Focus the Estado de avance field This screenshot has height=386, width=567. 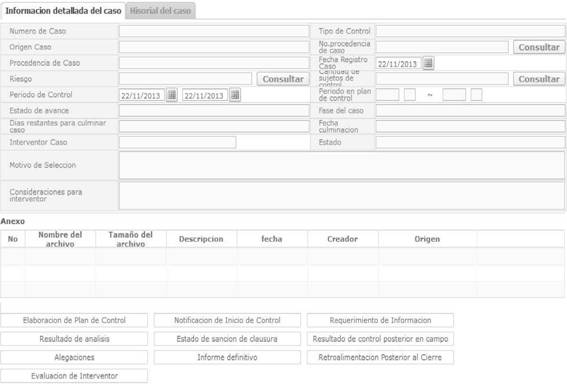click(x=214, y=110)
